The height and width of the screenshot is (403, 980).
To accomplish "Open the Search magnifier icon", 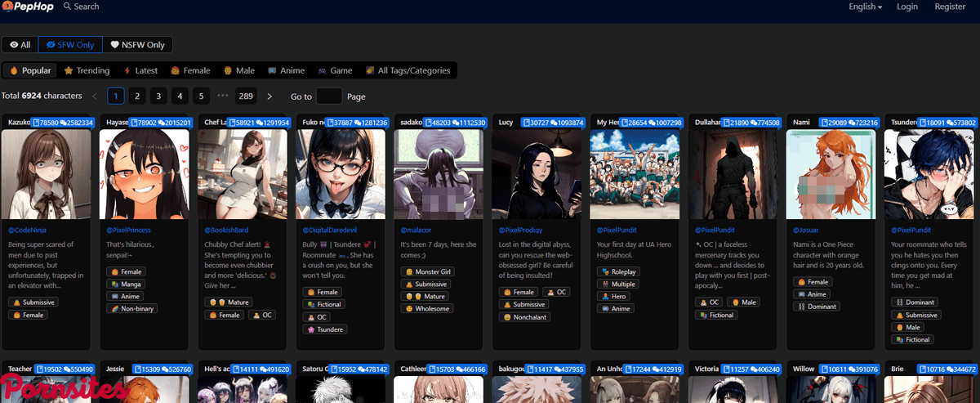I will coord(67,7).
